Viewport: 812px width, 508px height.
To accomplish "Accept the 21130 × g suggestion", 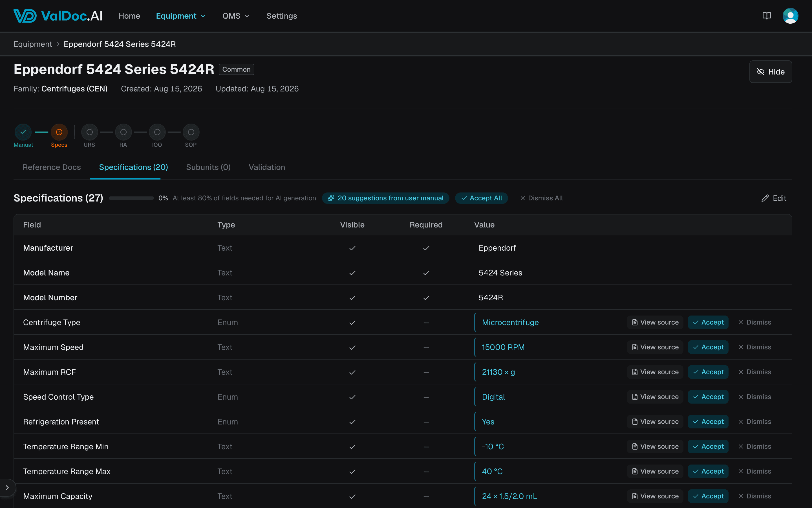I will coord(708,372).
